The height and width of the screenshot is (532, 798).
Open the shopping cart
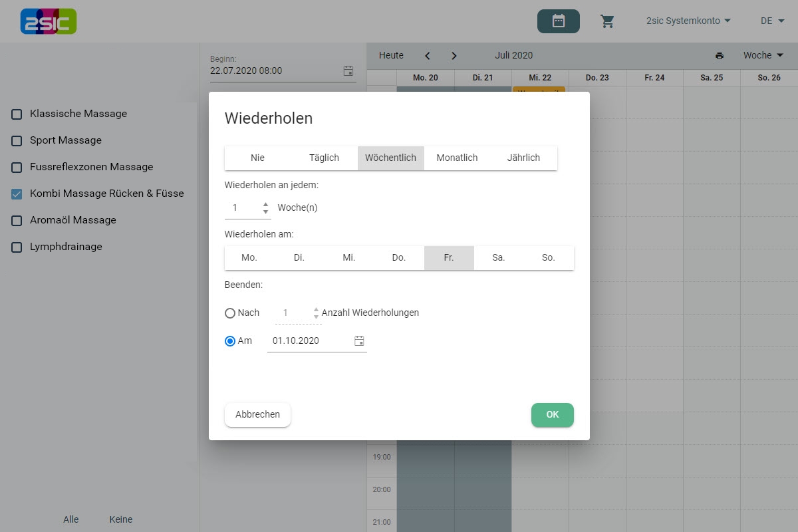607,21
